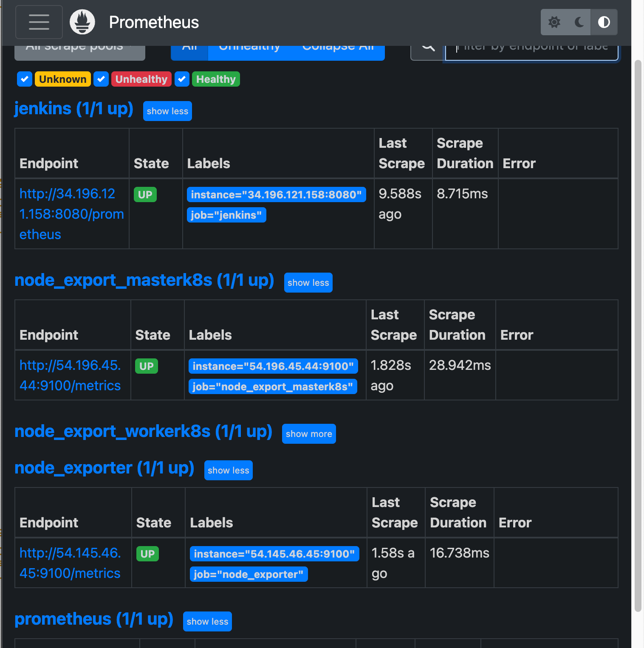Open the navigation hamburger menu
Screen dimensions: 644x648
point(39,22)
